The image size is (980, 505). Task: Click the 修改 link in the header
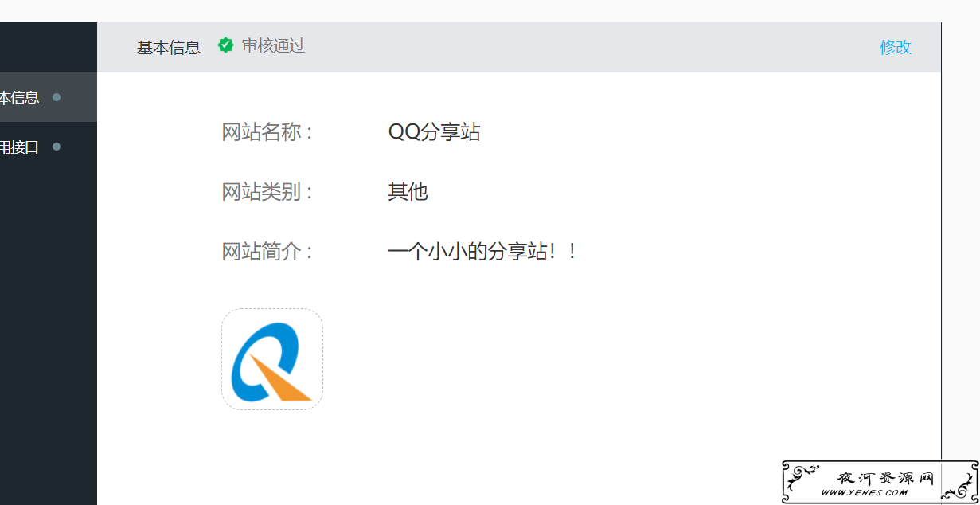(895, 47)
